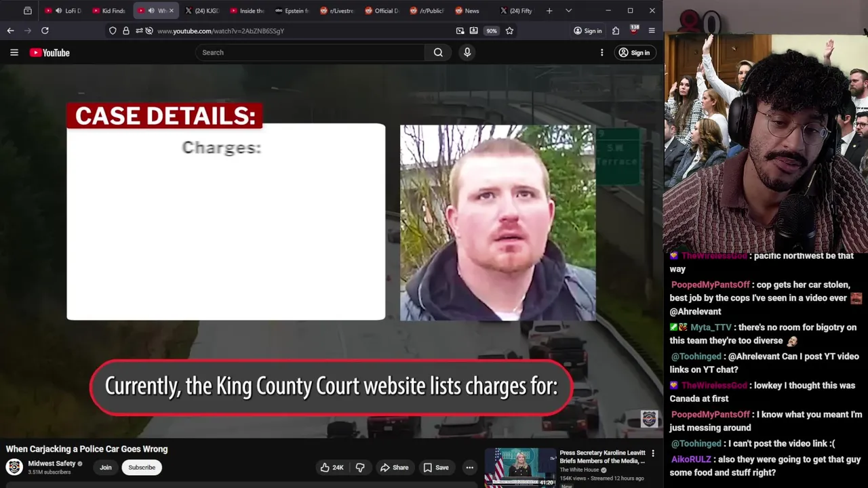Open the Karoline Leavitt briefing thumbnail
The image size is (868, 488).
520,468
